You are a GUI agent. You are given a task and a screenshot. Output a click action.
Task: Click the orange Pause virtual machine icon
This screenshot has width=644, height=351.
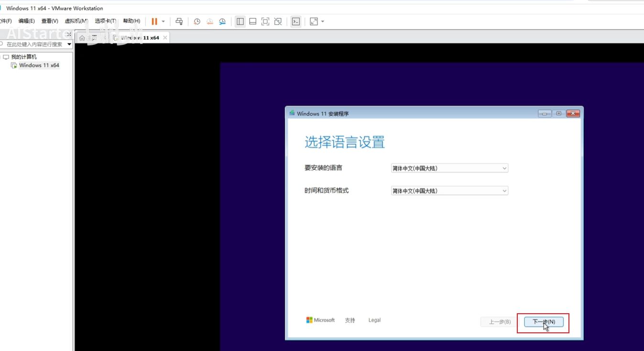tap(154, 22)
